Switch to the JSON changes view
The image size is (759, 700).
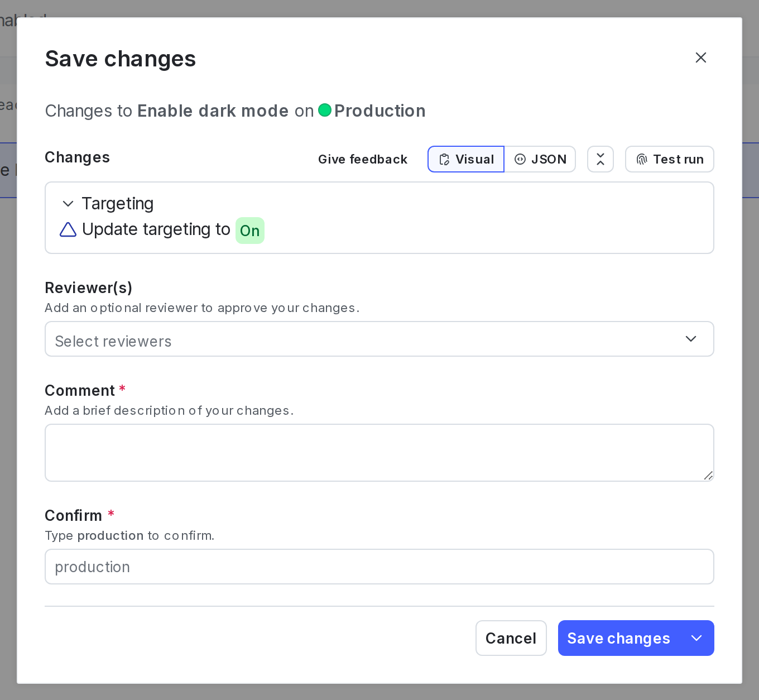(540, 159)
